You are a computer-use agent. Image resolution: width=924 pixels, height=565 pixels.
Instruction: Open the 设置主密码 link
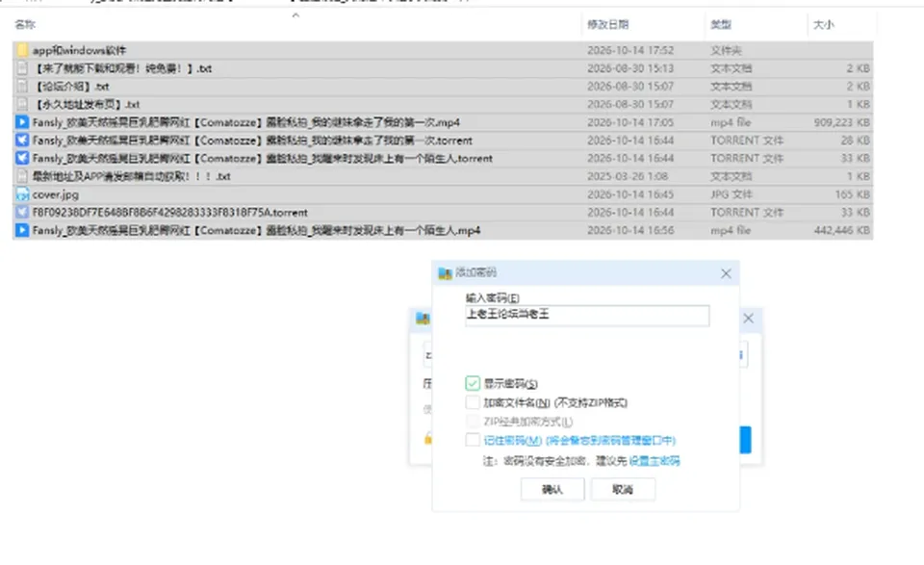coord(654,461)
